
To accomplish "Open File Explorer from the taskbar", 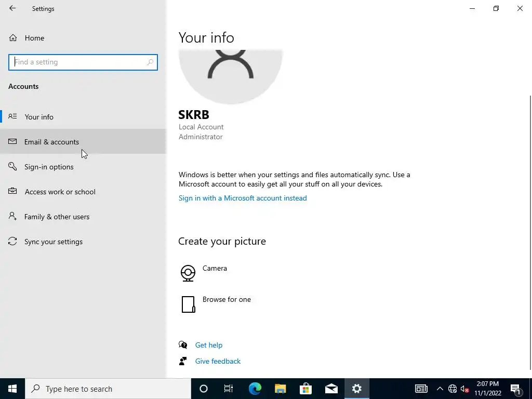I will [x=280, y=389].
